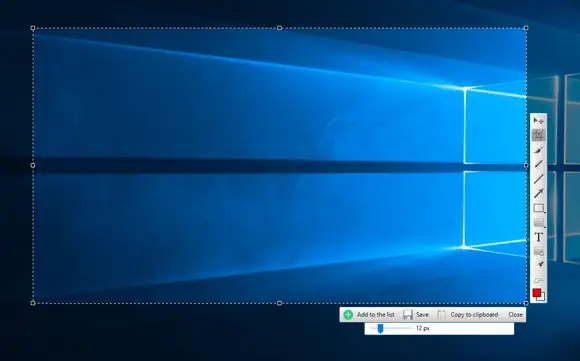Select the outlined rectangle shape tool
The width and height of the screenshot is (580, 361).
539,208
